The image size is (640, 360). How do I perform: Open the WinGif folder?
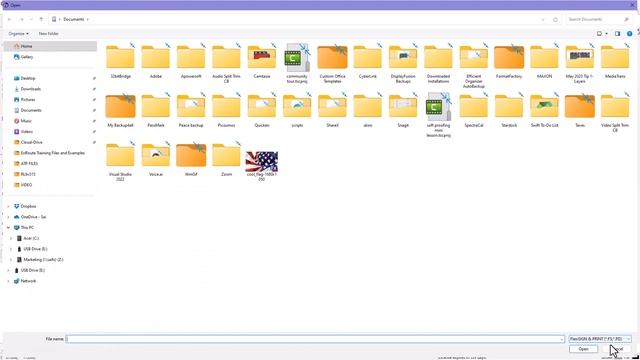191,159
